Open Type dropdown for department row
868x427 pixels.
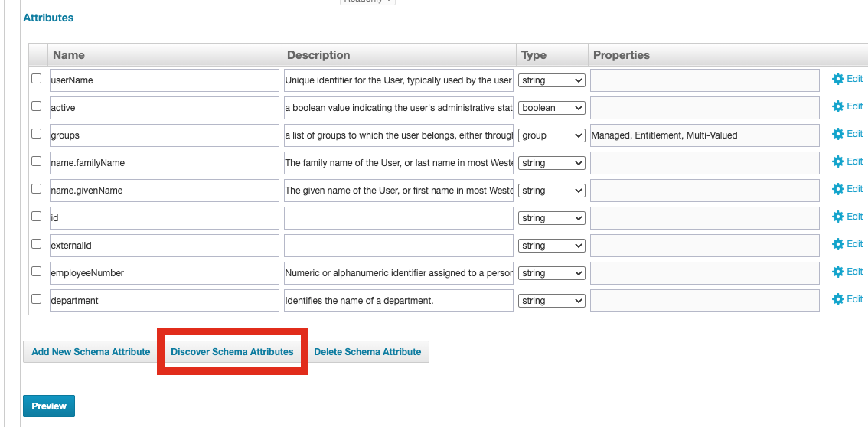tap(551, 301)
